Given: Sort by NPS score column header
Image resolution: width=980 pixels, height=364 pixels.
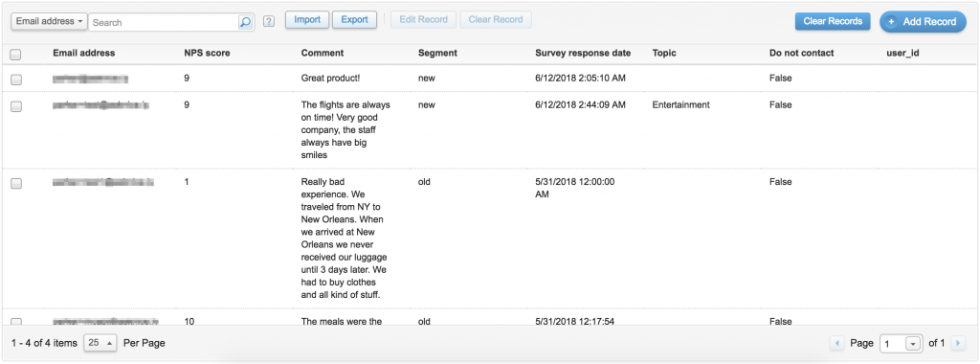Looking at the screenshot, I should coord(207,53).
